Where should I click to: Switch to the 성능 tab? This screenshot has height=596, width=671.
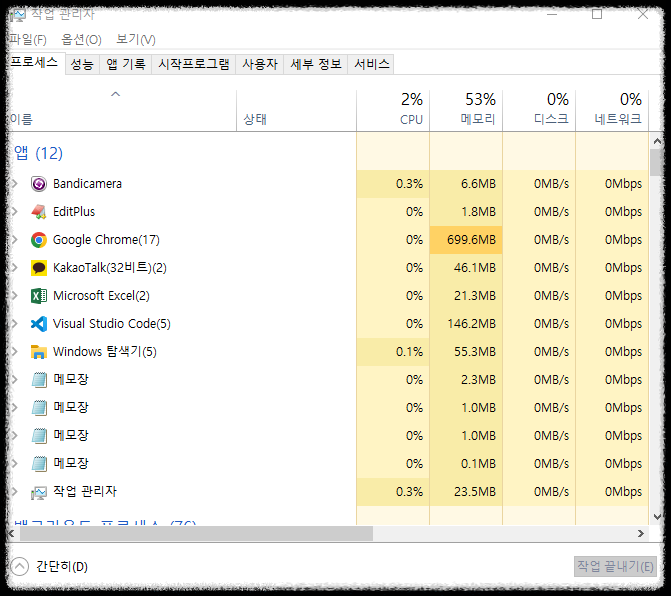point(82,64)
